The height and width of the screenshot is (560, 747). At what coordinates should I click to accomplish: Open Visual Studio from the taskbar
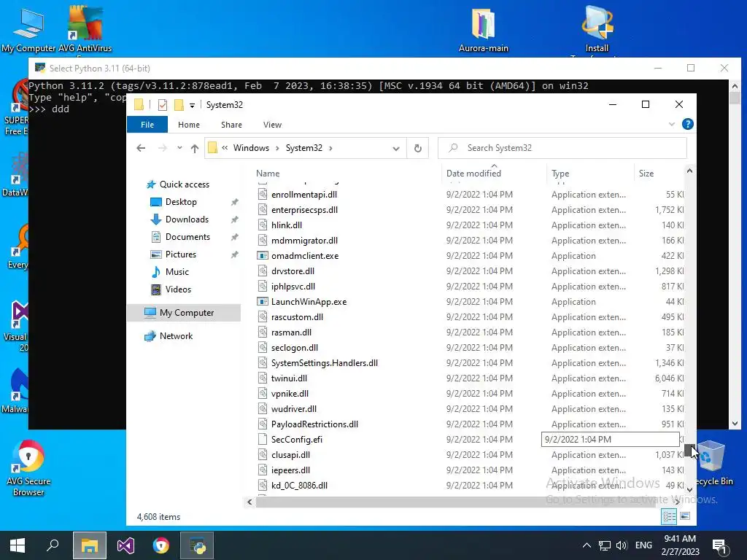tap(125, 545)
